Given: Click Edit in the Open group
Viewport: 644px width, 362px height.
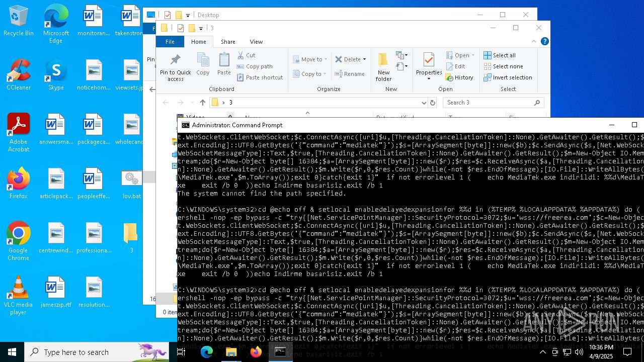Looking at the screenshot, I should tap(455, 66).
